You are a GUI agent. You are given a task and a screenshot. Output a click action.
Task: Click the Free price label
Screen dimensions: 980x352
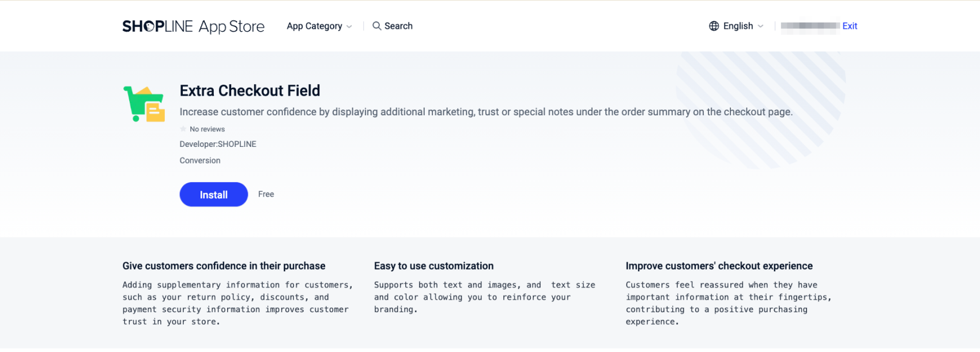pos(266,194)
